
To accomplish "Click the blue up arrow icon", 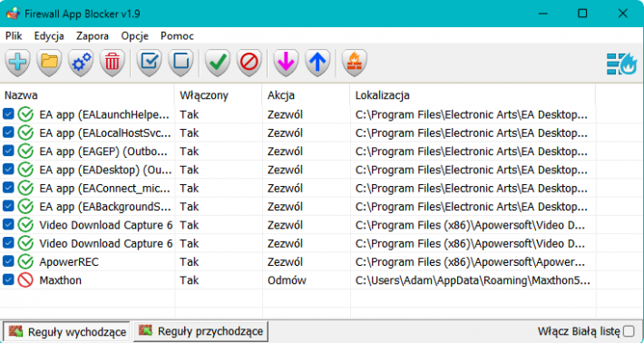I will click(317, 63).
